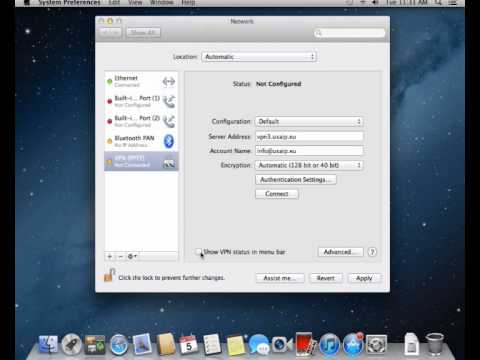Click the clock in the menu bar
Viewport: 480px width, 360px height.
pos(407,3)
